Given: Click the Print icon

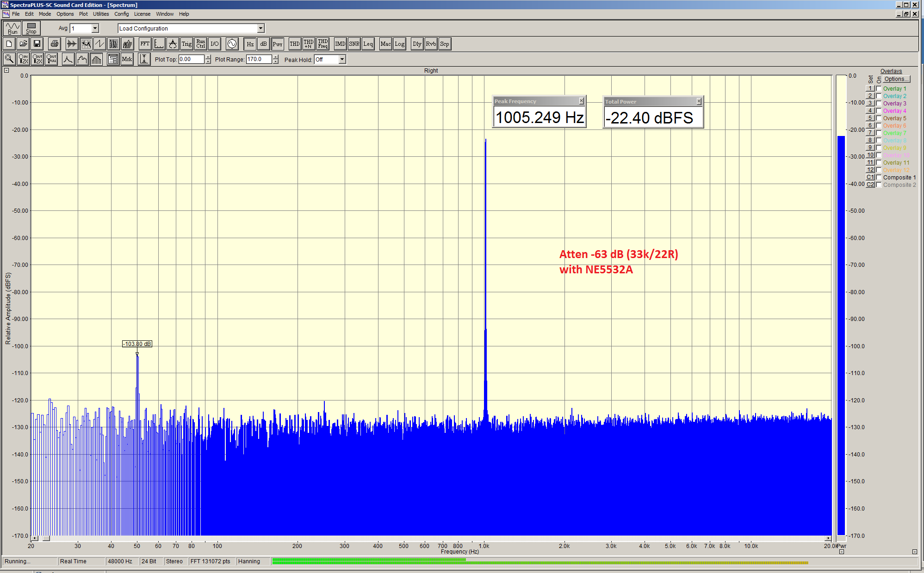Looking at the screenshot, I should pyautogui.click(x=54, y=44).
